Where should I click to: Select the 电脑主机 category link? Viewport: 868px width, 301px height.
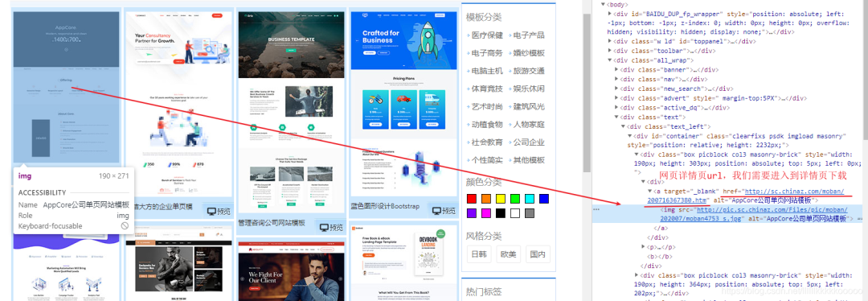coord(487,71)
